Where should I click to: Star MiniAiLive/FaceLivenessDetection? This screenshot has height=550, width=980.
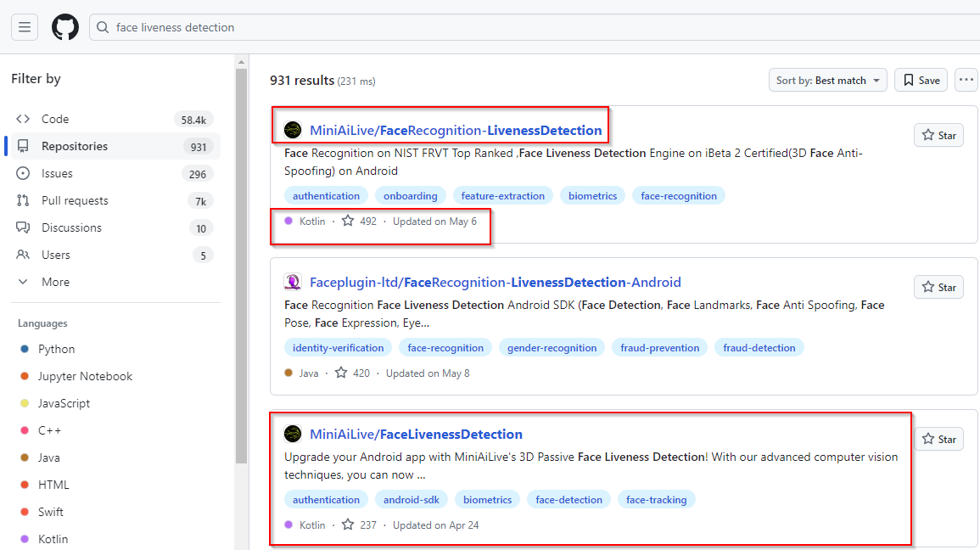click(x=938, y=440)
